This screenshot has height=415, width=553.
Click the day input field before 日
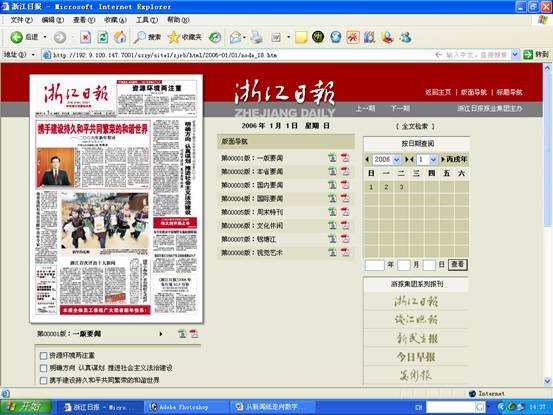[429, 265]
